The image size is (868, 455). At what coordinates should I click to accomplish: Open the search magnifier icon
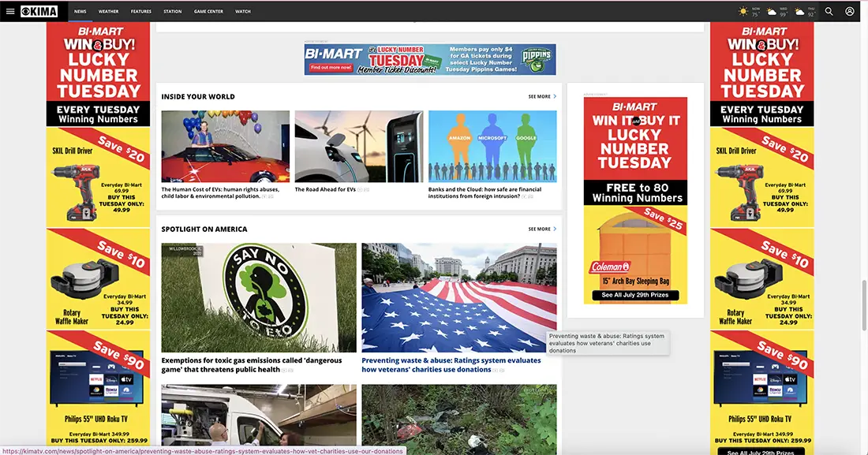click(x=829, y=11)
